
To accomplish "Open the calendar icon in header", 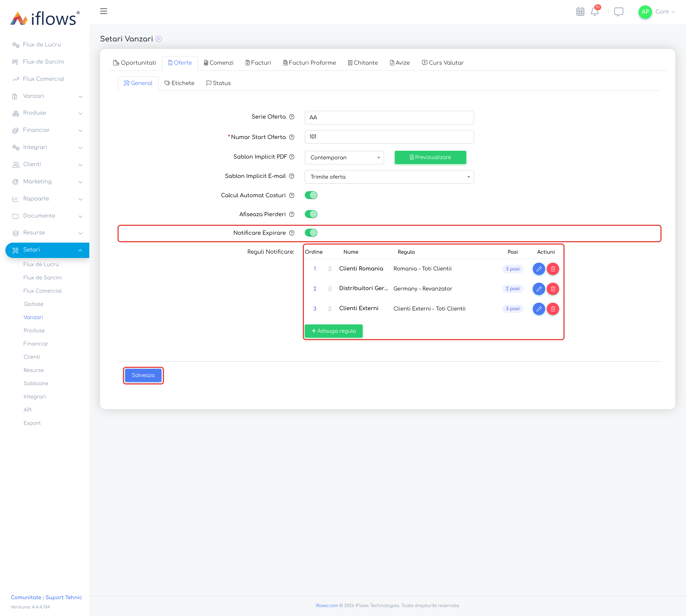I will 580,11.
